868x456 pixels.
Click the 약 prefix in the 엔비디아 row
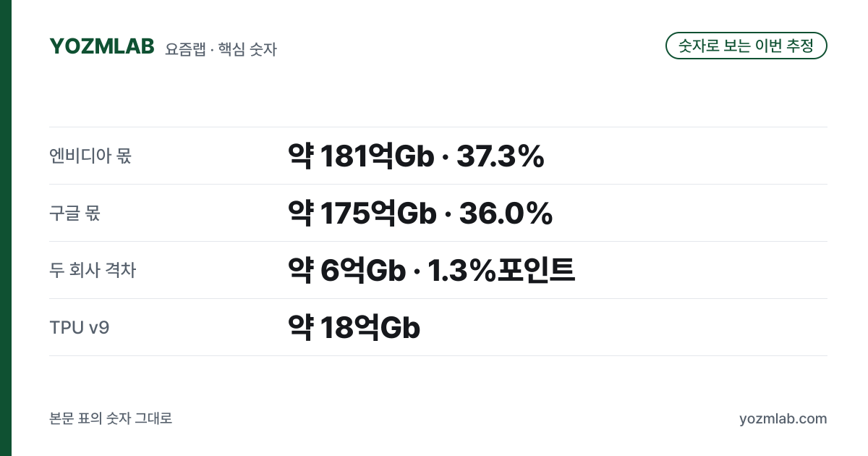pos(300,156)
